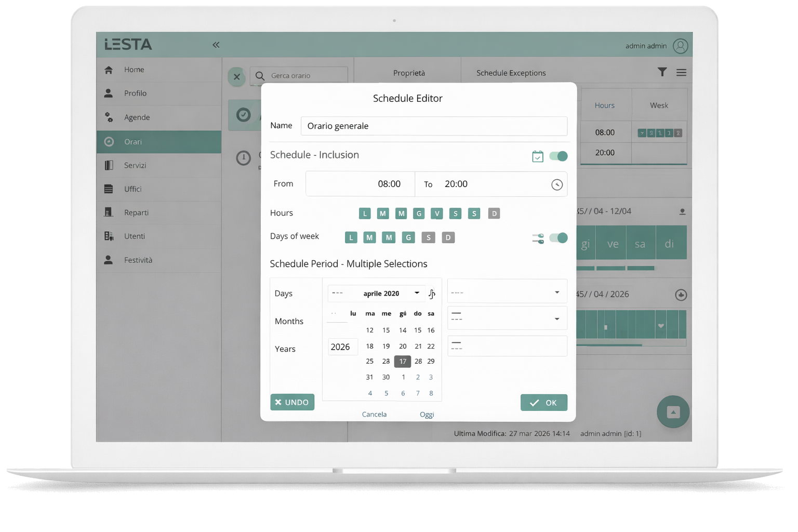Select the Orari sidebar icon
The image size is (798, 532).
click(x=109, y=141)
